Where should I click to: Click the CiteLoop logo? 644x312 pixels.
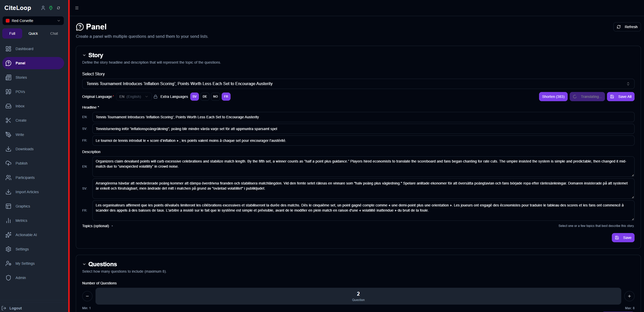tap(18, 8)
